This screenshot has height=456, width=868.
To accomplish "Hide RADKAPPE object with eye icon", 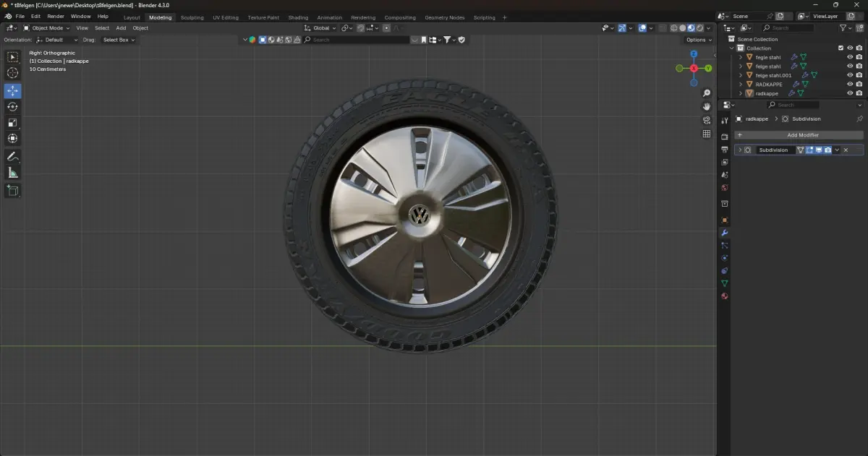I will click(850, 85).
